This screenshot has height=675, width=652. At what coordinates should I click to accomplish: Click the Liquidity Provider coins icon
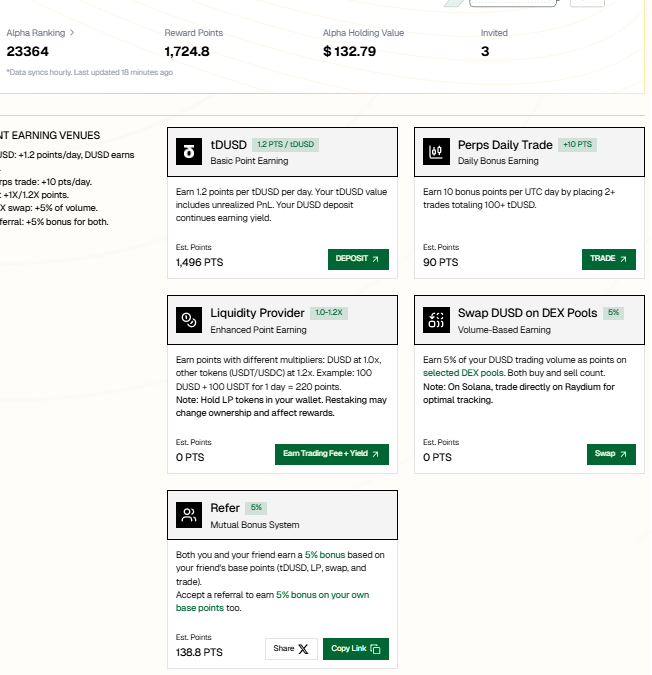coord(188,320)
